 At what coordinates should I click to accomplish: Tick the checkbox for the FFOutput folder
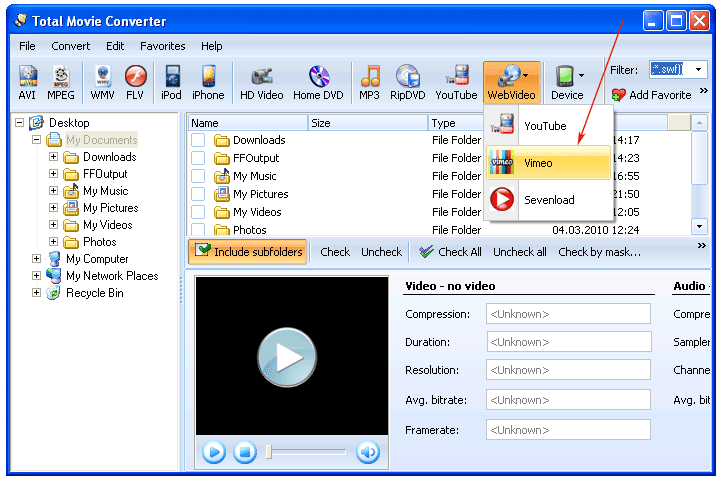coord(198,158)
